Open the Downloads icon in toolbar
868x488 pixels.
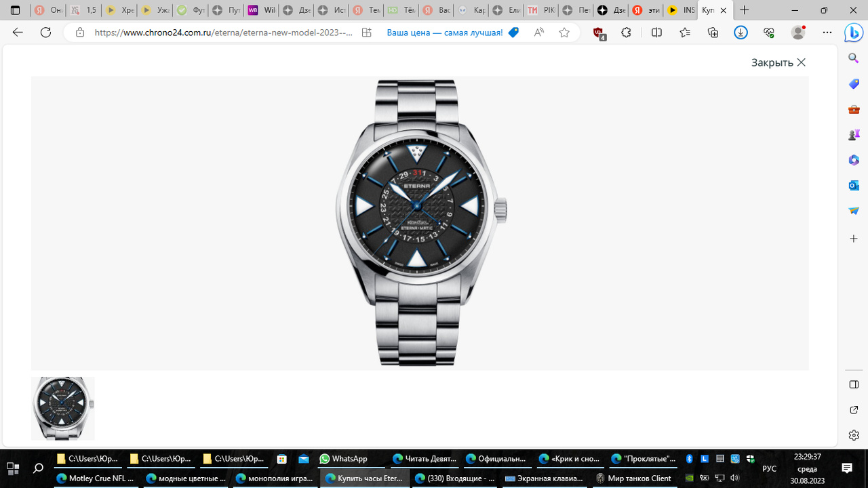coord(741,33)
